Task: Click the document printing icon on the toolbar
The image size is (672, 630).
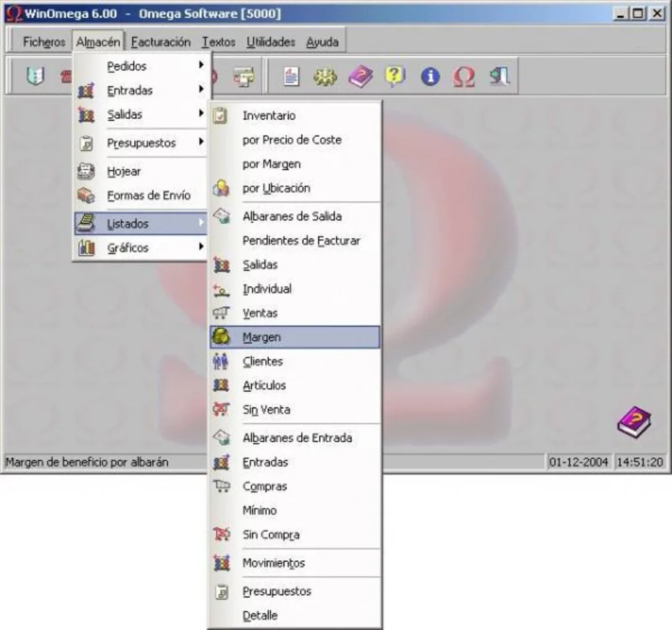Action: point(292,76)
